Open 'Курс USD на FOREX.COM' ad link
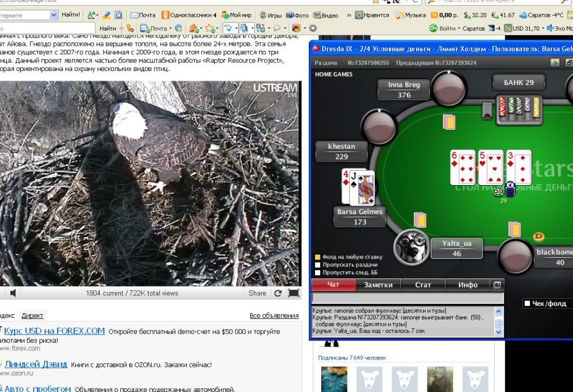573x392 pixels. 54,330
